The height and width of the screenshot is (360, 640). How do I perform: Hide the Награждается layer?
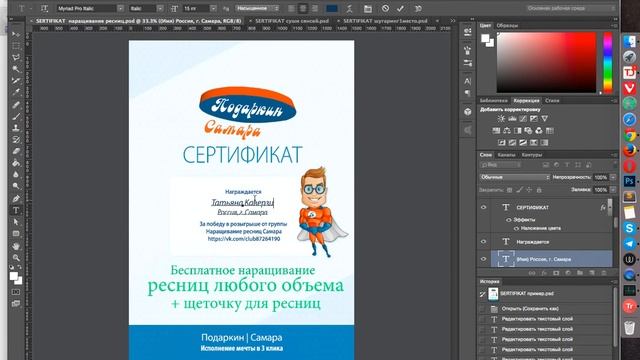484,242
